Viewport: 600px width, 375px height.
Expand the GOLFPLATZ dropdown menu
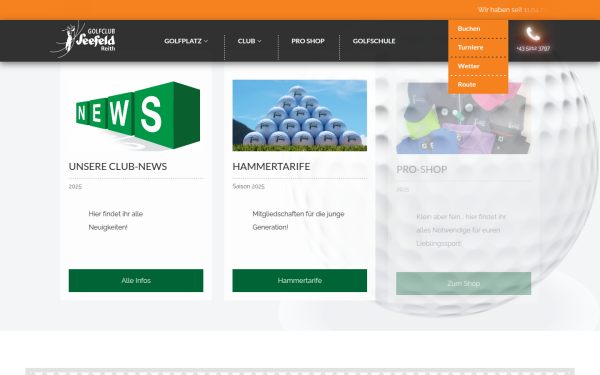tap(186, 41)
